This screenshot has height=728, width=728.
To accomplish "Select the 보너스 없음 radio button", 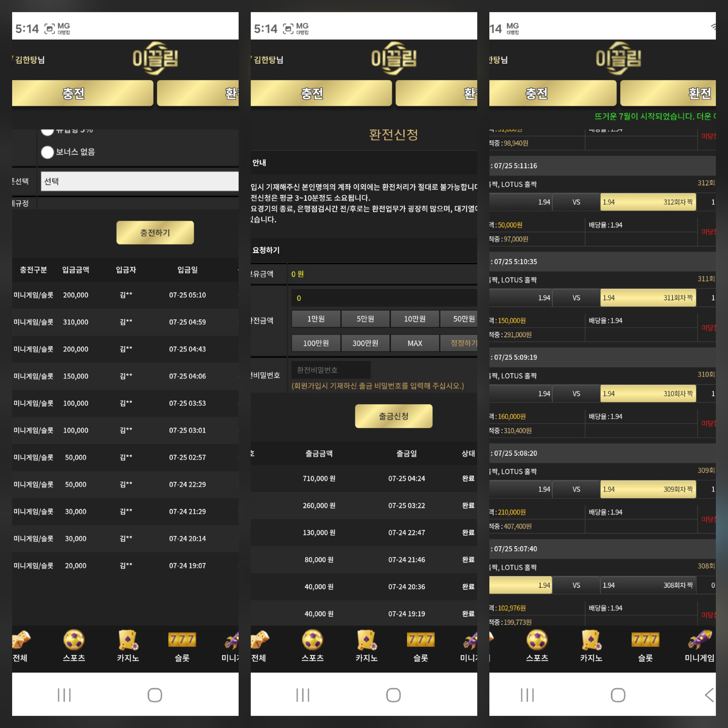I will (47, 152).
